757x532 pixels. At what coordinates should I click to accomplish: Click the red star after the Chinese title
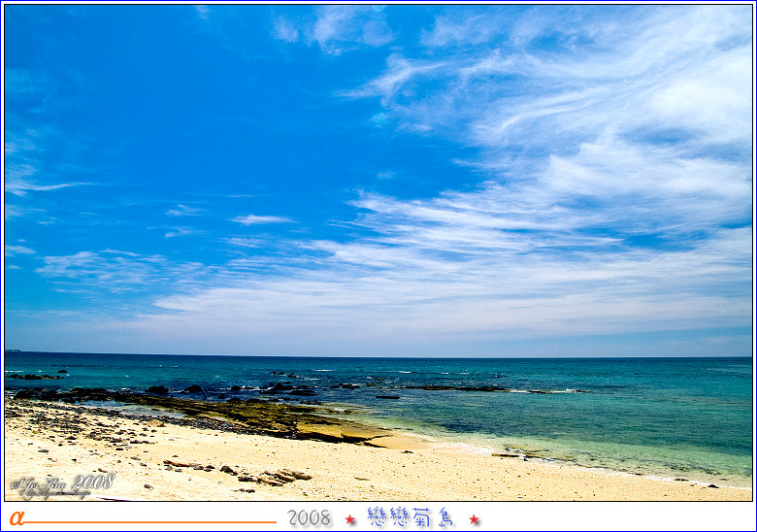pyautogui.click(x=474, y=519)
